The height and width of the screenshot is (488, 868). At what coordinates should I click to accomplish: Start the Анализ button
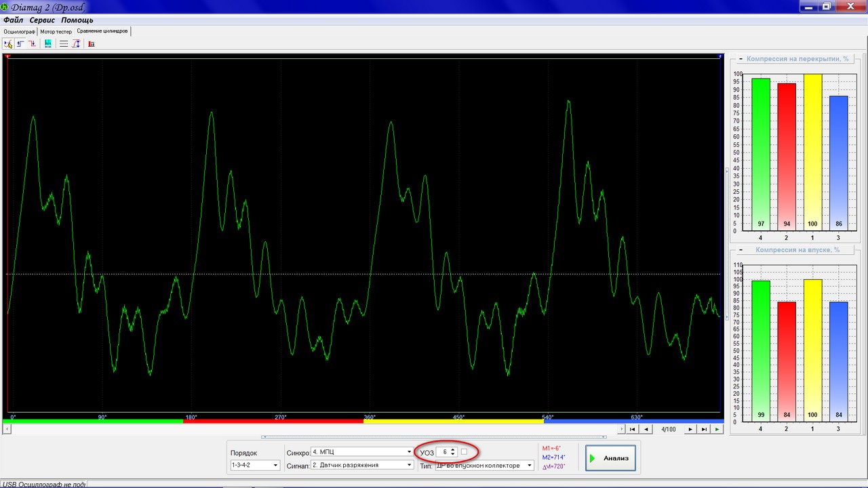(610, 458)
